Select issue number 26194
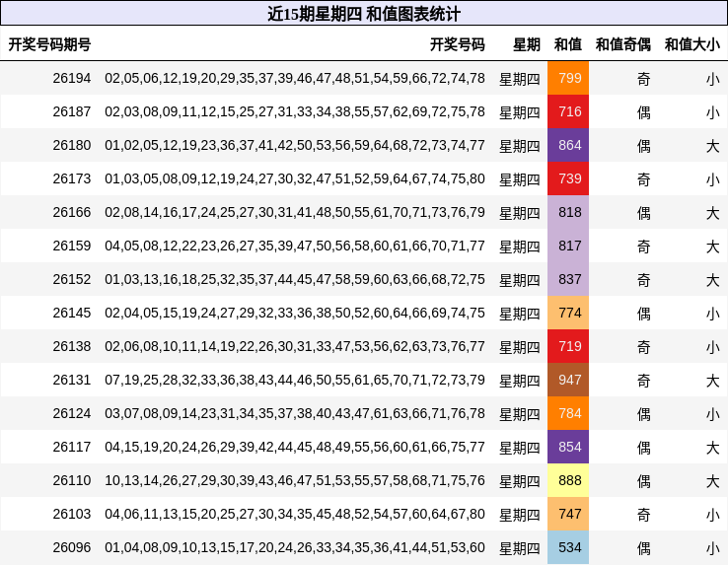The width and height of the screenshot is (728, 565). (71, 78)
